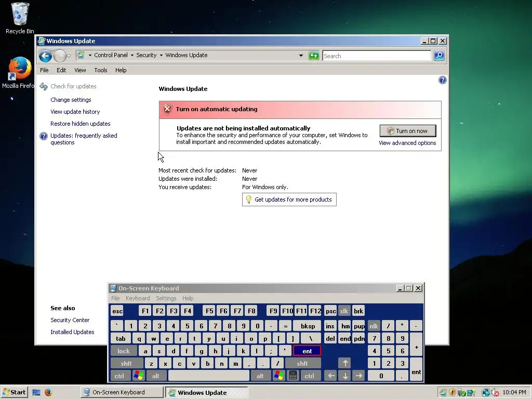Click the space bar key
This screenshot has width=532, height=399.
pos(209,376)
